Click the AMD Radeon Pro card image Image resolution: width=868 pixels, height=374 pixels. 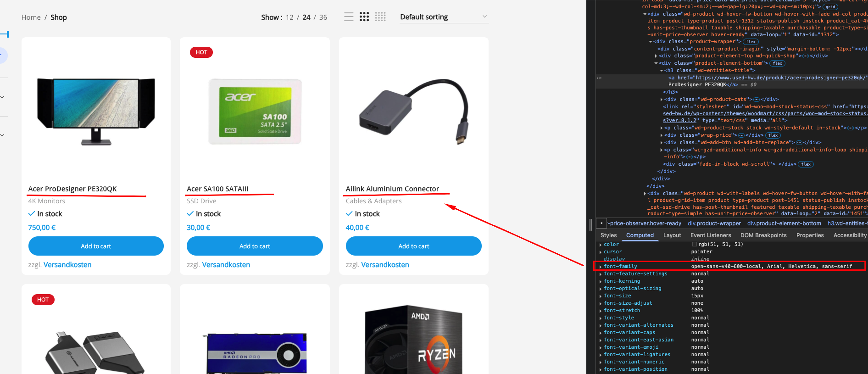click(x=255, y=352)
